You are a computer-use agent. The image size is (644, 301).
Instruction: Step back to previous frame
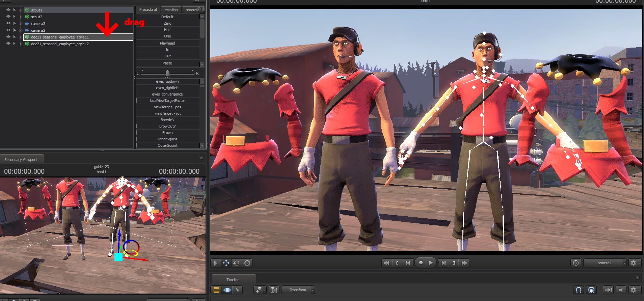click(x=408, y=263)
